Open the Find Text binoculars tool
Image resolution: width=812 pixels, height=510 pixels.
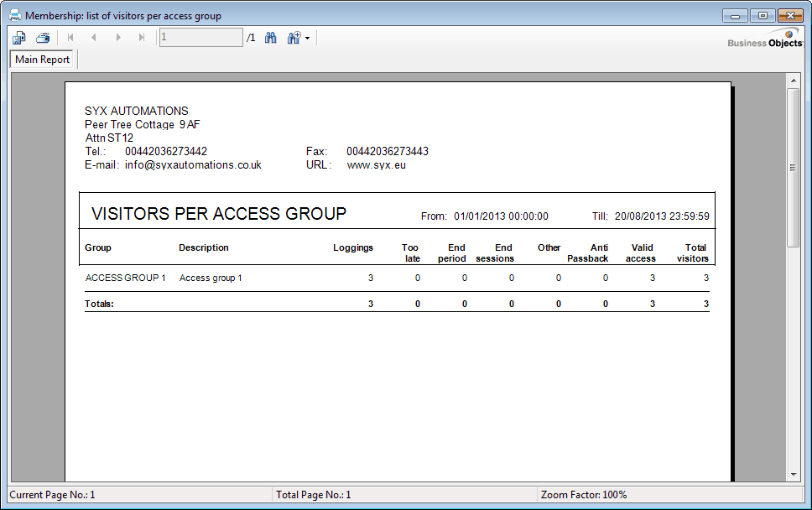[x=271, y=38]
